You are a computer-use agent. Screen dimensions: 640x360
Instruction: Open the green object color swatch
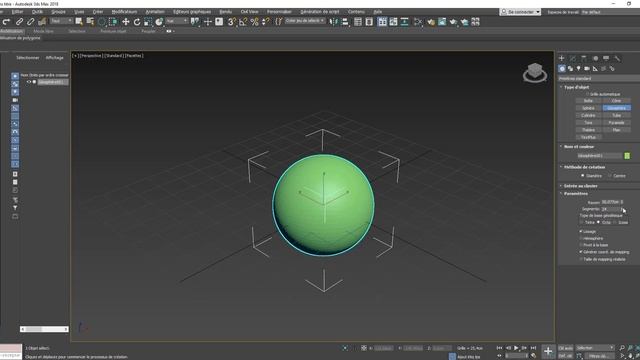[x=627, y=156]
